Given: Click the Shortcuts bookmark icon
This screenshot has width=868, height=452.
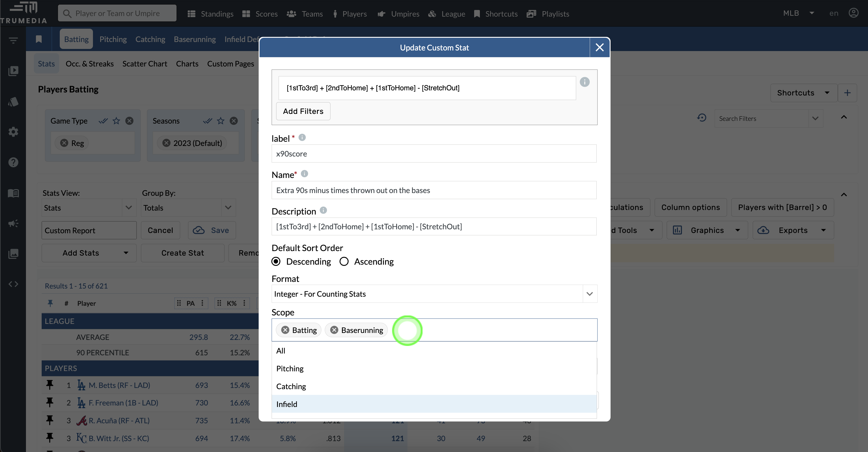Looking at the screenshot, I should pyautogui.click(x=477, y=14).
